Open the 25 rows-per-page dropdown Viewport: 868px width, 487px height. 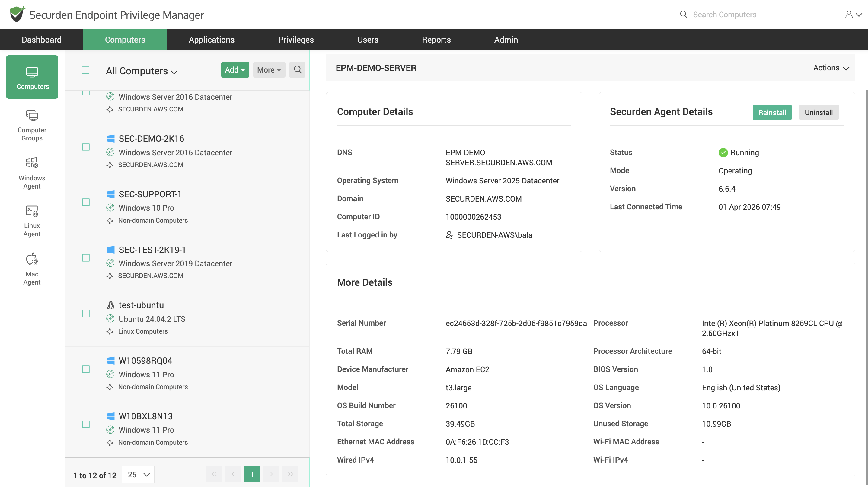138,475
